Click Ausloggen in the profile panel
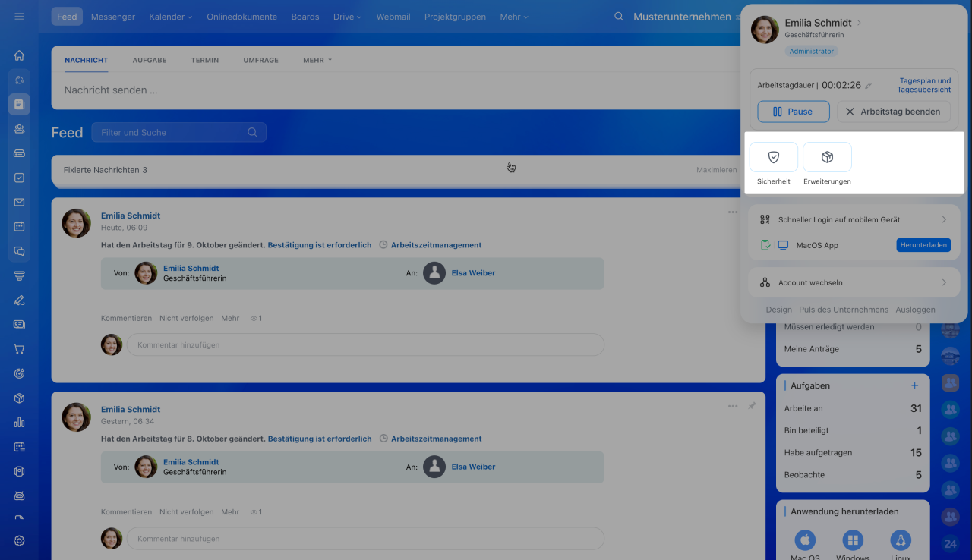Image resolution: width=972 pixels, height=560 pixels. (915, 310)
